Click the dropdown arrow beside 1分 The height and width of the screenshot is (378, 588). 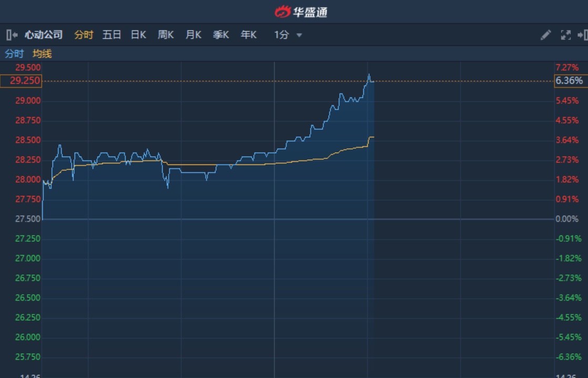tap(299, 35)
